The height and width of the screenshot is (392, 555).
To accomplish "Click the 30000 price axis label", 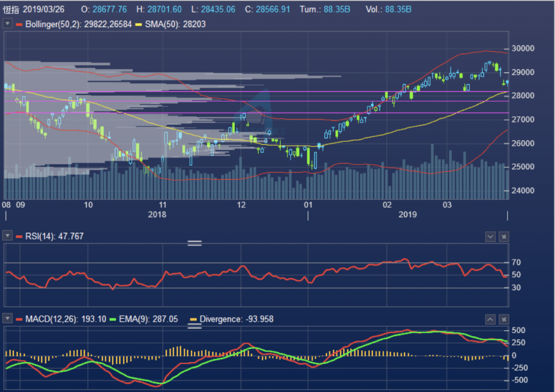I will [x=523, y=48].
